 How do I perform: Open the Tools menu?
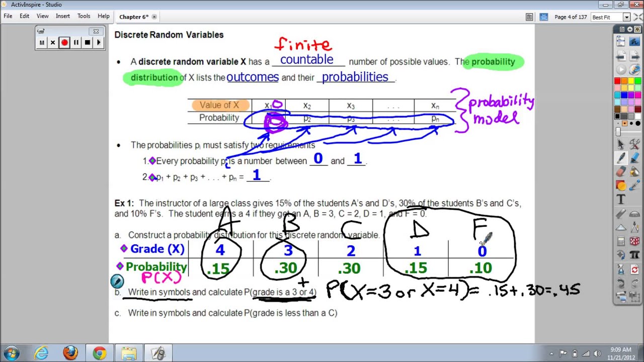84,16
